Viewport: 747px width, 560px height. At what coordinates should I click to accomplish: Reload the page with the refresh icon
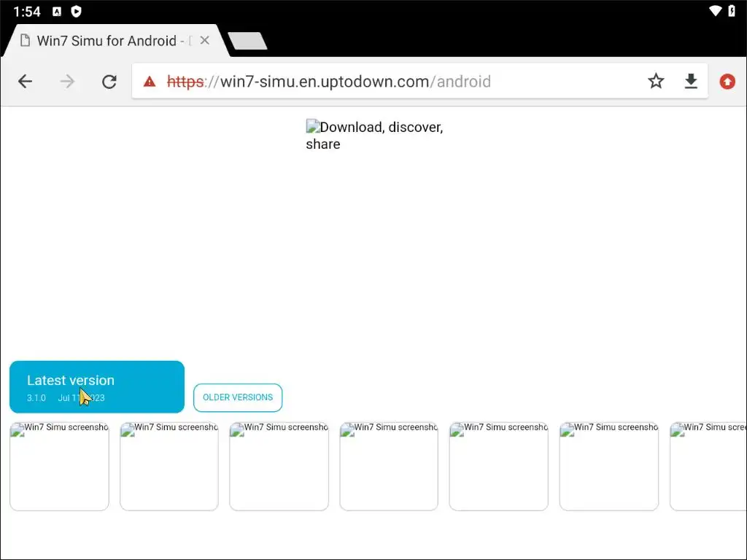pyautogui.click(x=109, y=82)
